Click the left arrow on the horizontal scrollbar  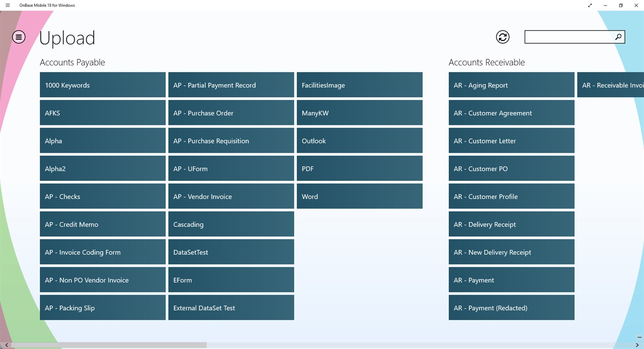tap(6, 345)
